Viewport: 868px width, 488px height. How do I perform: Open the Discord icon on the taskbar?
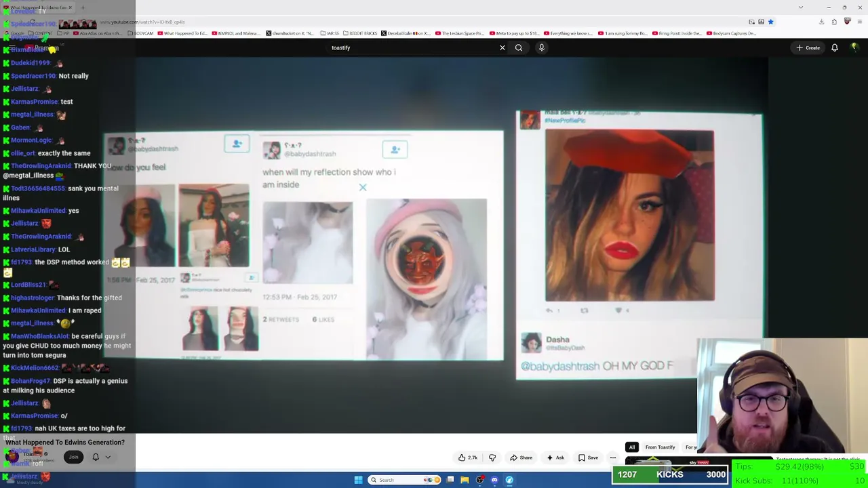[x=494, y=480]
